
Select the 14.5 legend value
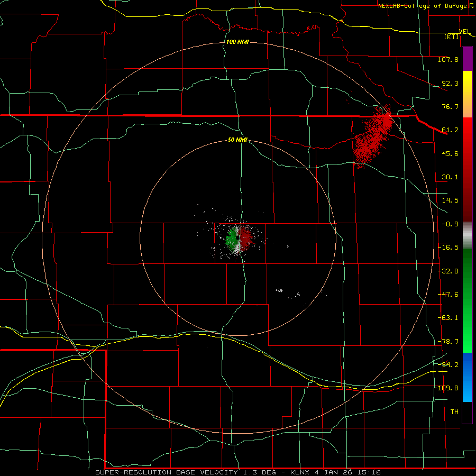(450, 200)
